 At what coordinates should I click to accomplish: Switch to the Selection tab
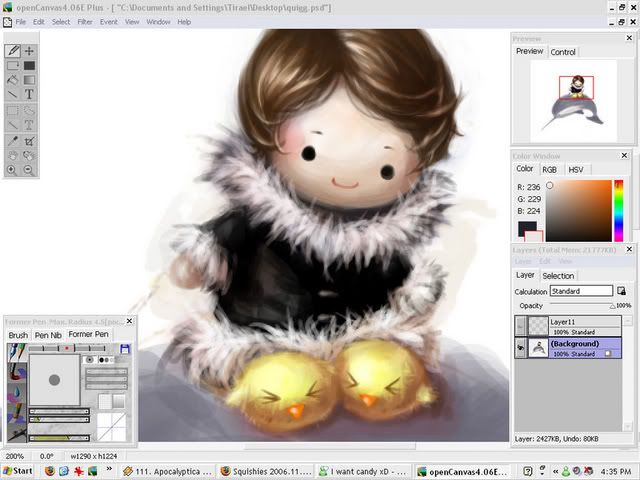click(x=558, y=276)
